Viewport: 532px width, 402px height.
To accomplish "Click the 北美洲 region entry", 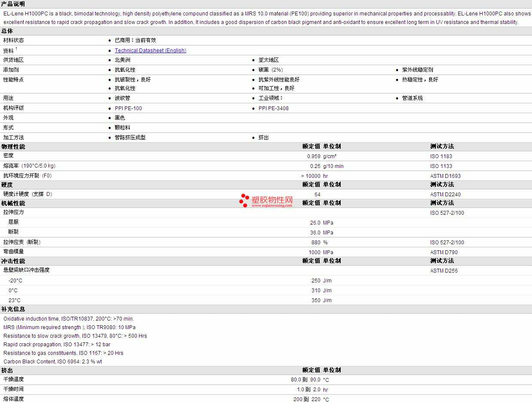I will coord(123,60).
